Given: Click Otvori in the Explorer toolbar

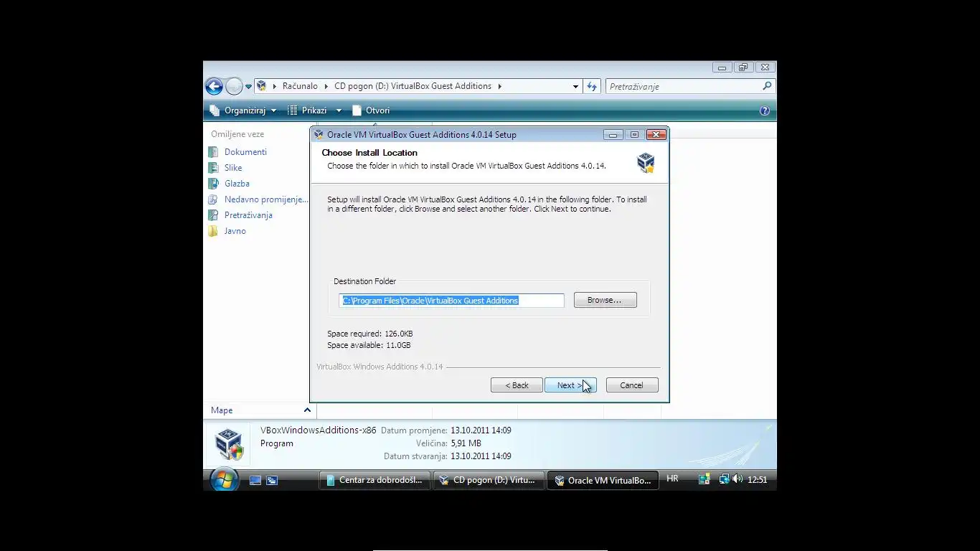Looking at the screenshot, I should pos(371,110).
